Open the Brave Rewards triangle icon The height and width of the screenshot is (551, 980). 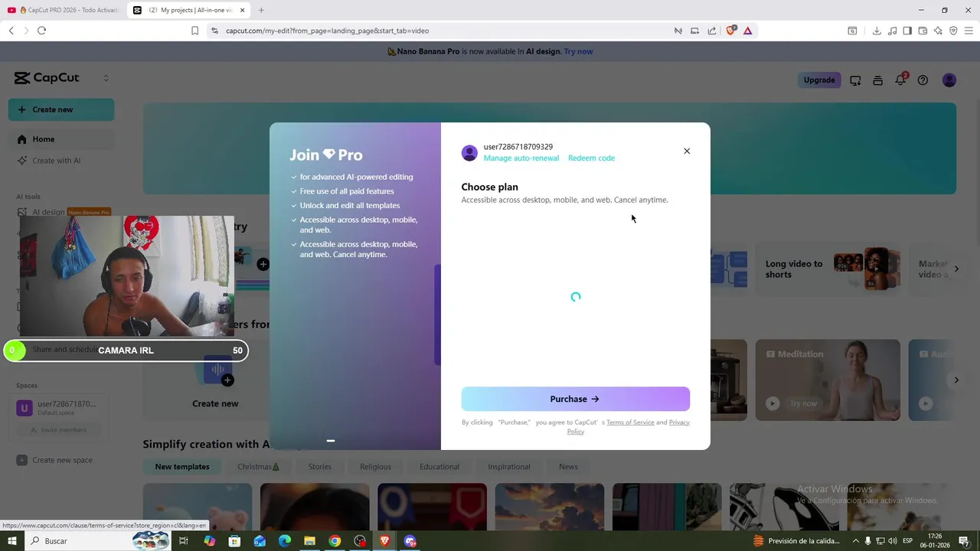coord(748,31)
